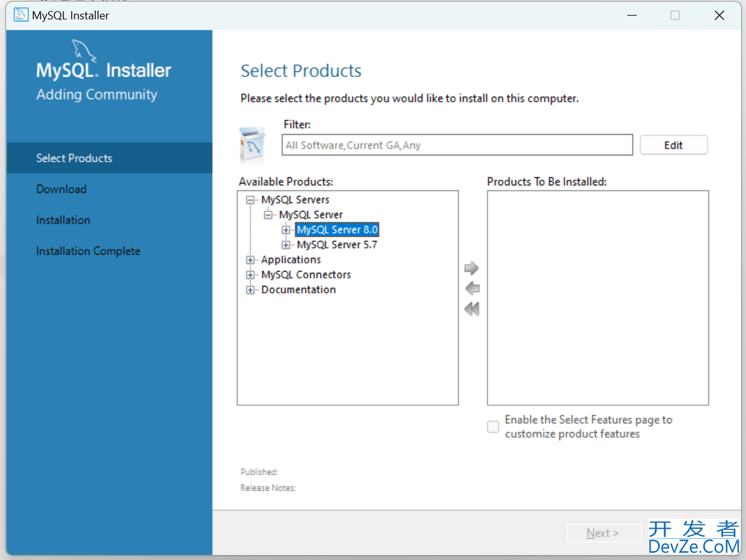Viewport: 746px width, 560px height.
Task: Enable the Select Features page checkbox
Action: pyautogui.click(x=494, y=427)
